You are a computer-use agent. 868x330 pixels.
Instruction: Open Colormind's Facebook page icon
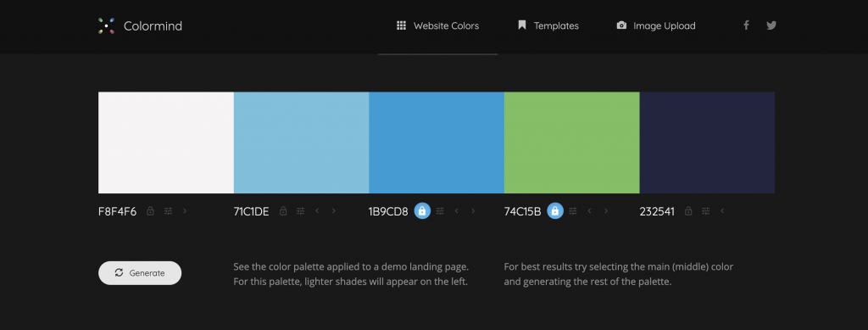(x=746, y=25)
